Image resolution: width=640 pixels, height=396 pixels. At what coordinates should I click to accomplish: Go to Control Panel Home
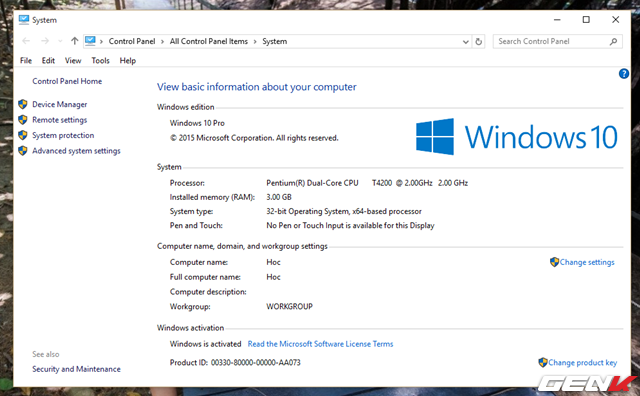(67, 81)
